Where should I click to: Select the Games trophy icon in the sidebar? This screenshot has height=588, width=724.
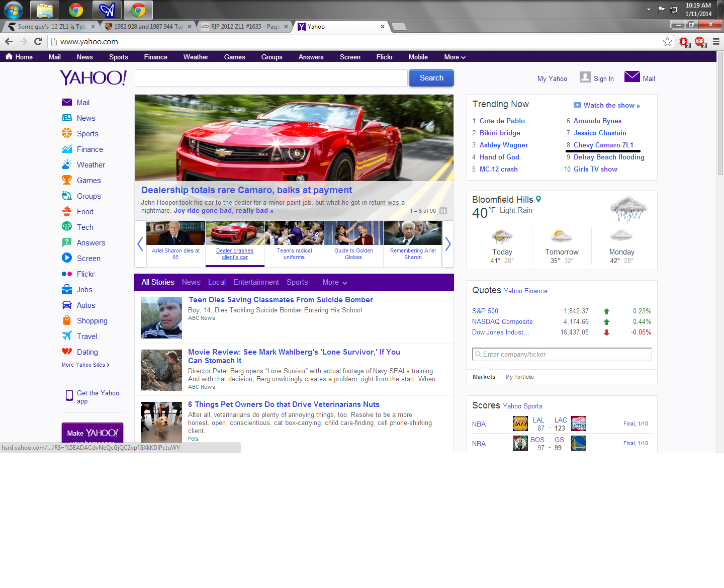[67, 180]
